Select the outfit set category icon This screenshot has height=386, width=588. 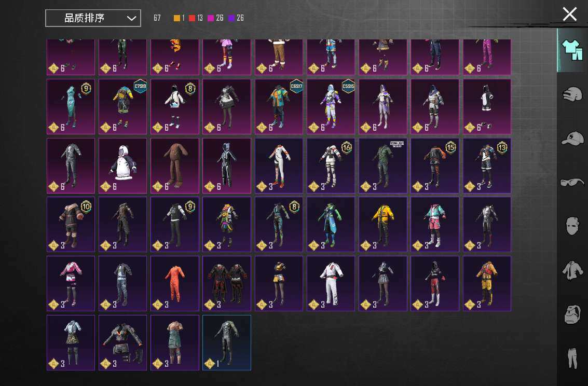point(572,50)
